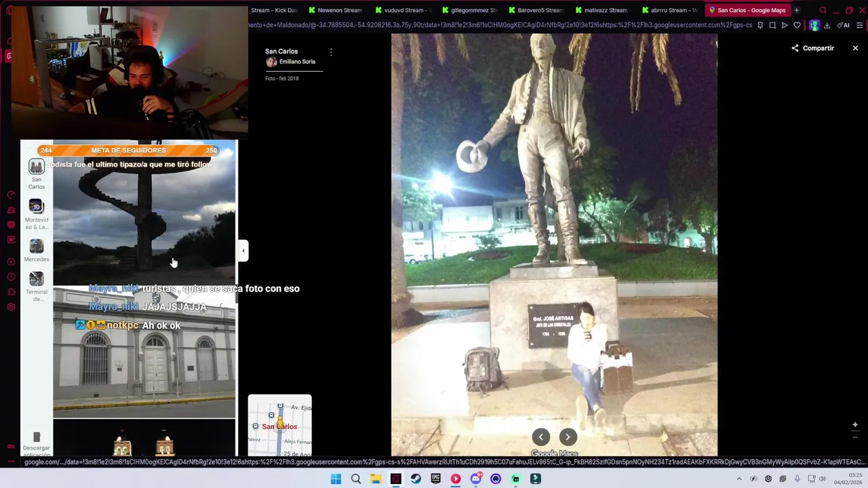Click the pin icon in address bar
Viewport: 868px width, 488px height.
point(760,25)
